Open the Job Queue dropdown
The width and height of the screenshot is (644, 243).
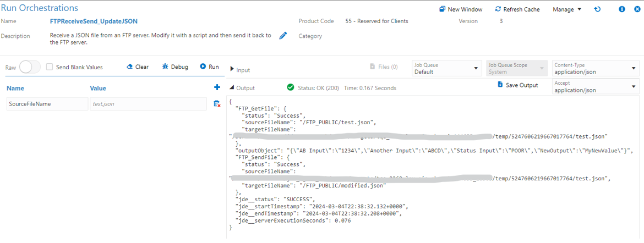tap(446, 68)
